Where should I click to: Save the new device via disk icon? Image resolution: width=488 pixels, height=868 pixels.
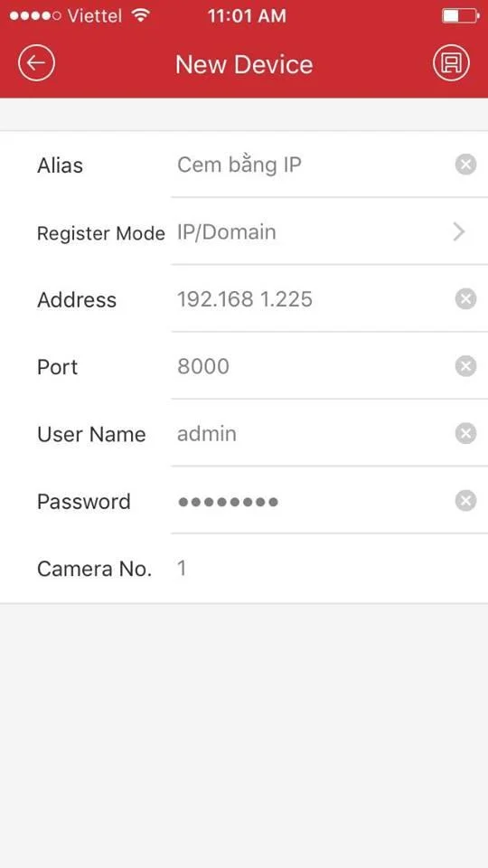pos(451,63)
